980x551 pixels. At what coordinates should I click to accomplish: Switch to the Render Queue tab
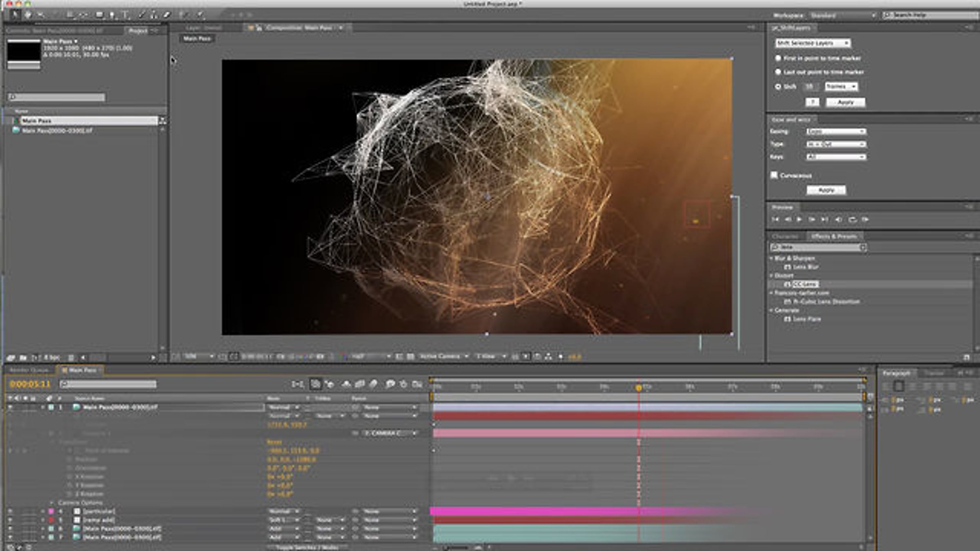click(29, 370)
